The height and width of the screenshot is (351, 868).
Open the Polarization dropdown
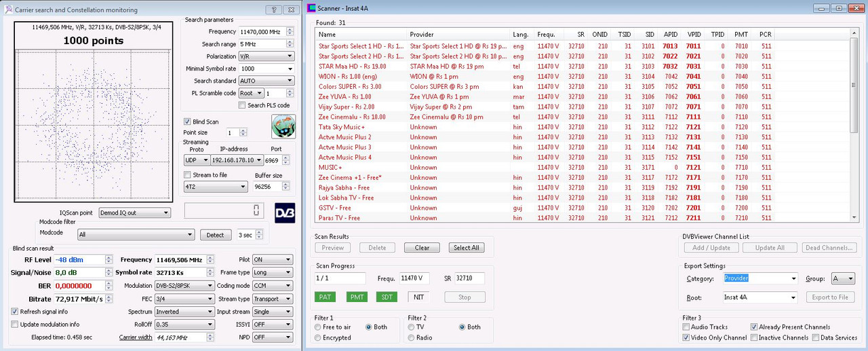[267, 56]
